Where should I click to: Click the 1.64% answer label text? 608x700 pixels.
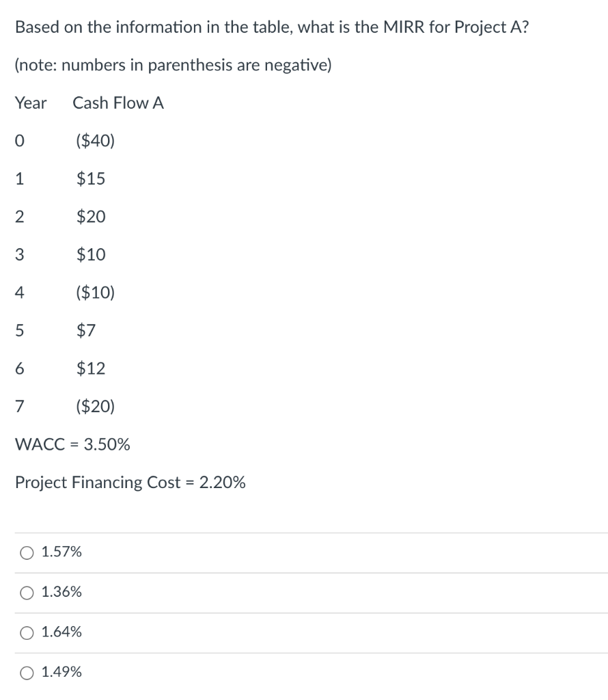tap(61, 632)
